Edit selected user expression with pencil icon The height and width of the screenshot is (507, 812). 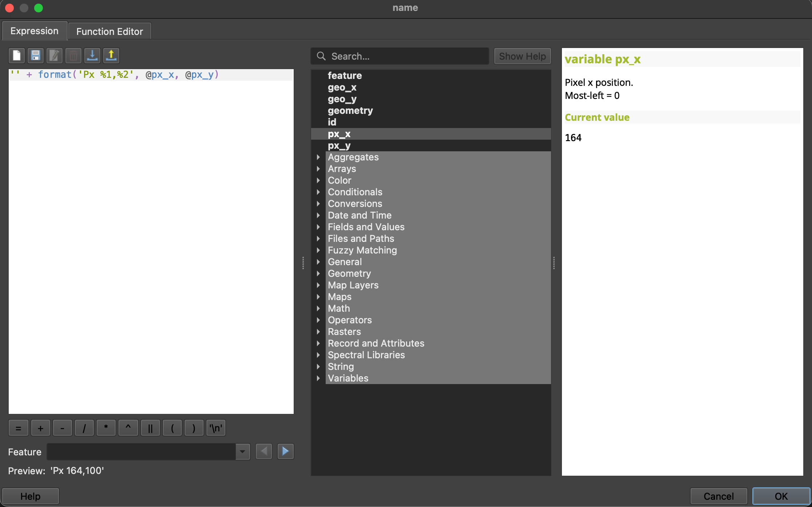(x=55, y=56)
